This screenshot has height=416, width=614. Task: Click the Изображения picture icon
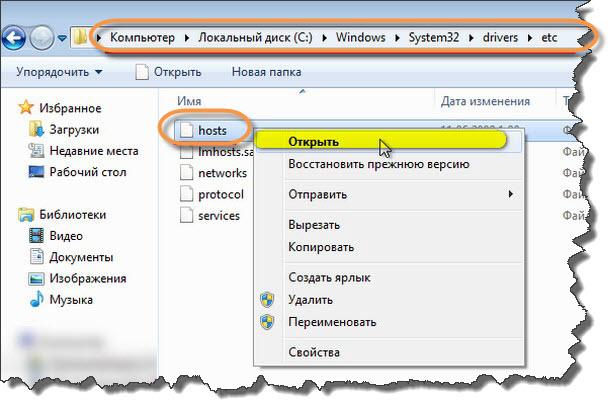click(x=36, y=279)
